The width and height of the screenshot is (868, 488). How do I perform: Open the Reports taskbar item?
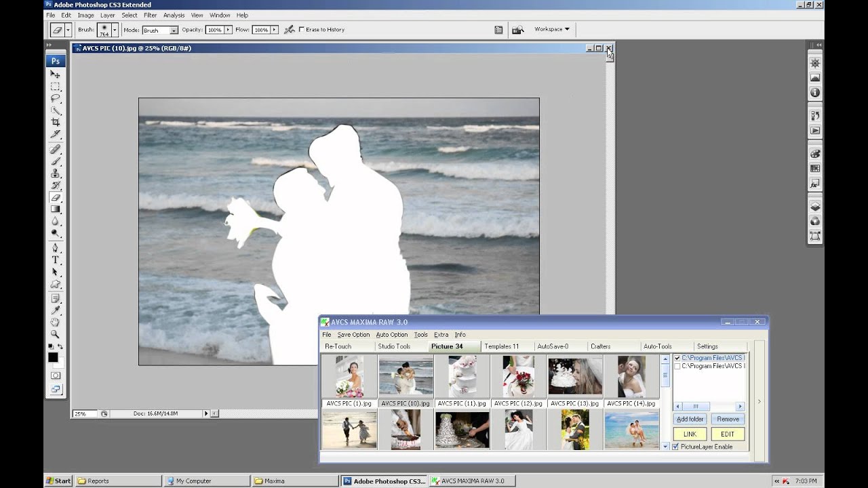click(118, 481)
